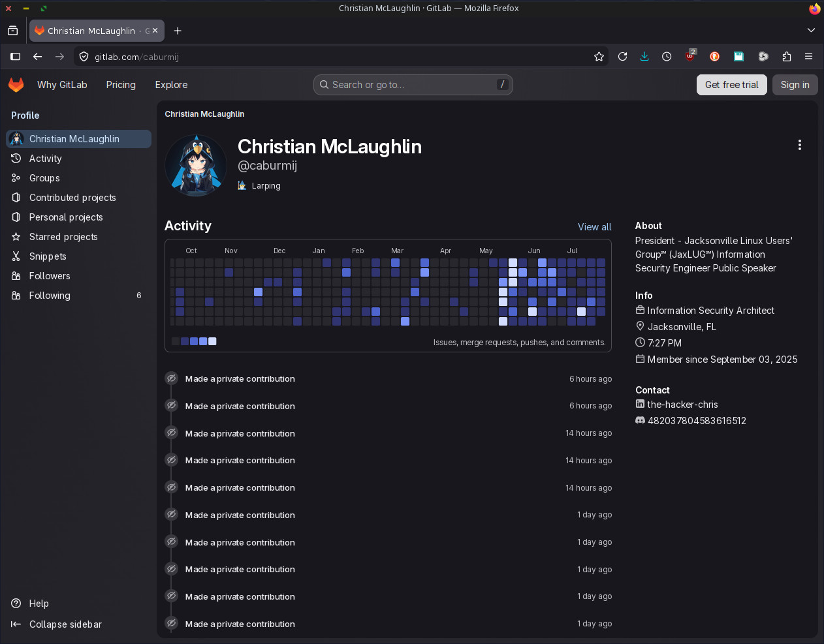Screen dimensions: 824x644
Task: Click the teal save extension icon
Action: 738,57
